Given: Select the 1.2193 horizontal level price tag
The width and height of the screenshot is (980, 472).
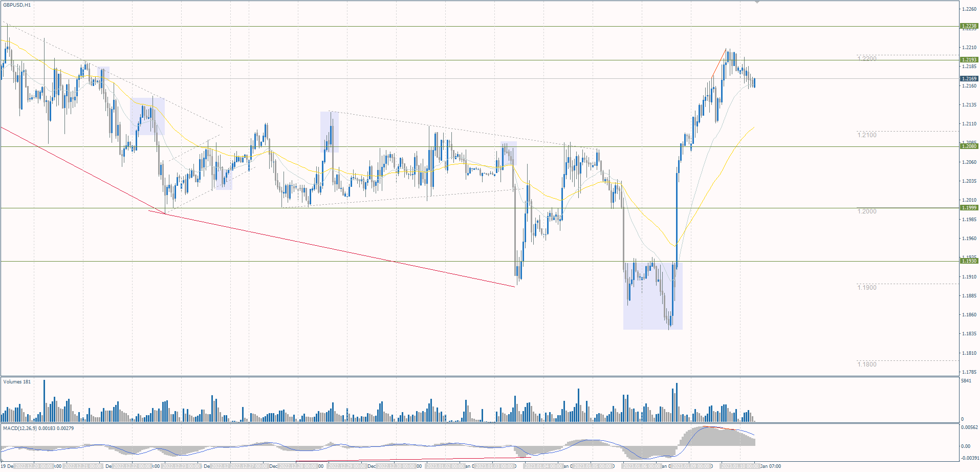Looking at the screenshot, I should (969, 60).
